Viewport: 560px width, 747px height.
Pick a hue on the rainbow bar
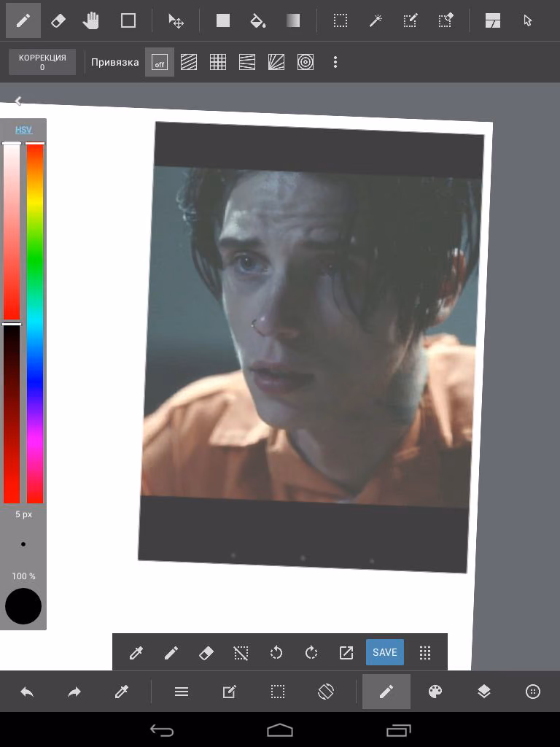[x=35, y=322]
